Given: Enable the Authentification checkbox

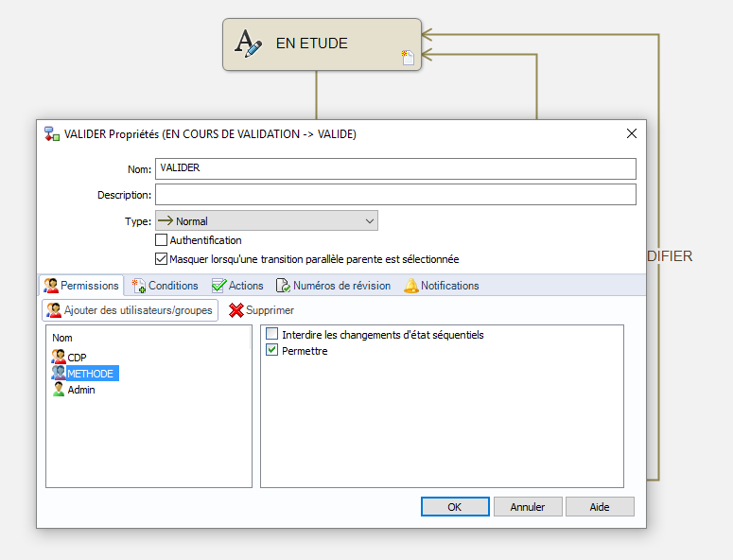Looking at the screenshot, I should (161, 240).
